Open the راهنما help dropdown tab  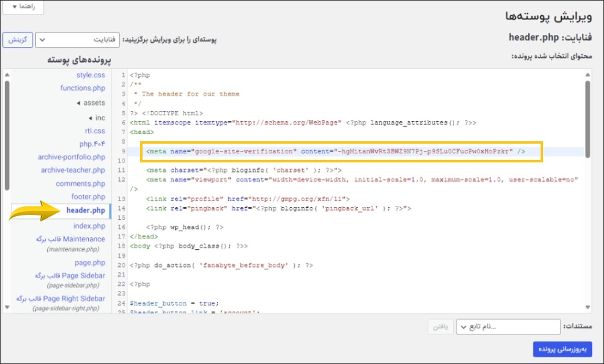(23, 7)
